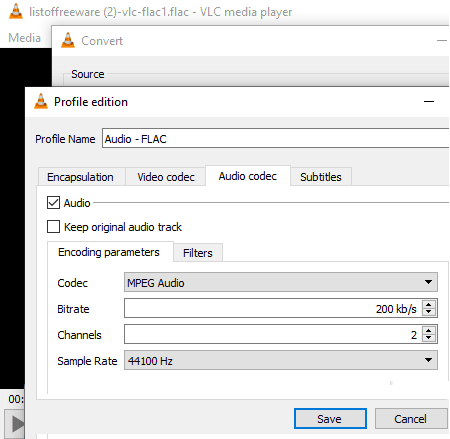Uncheck the Audio checkbox

pos(53,202)
